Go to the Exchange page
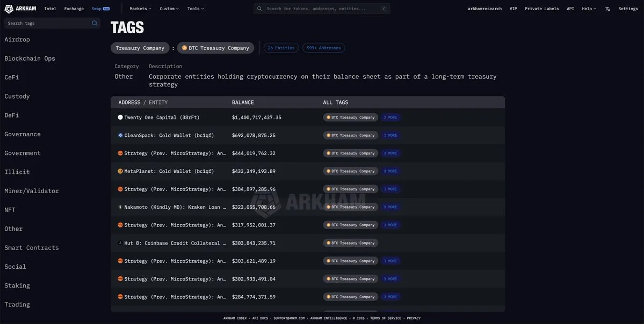The width and height of the screenshot is (644, 324). (74, 9)
